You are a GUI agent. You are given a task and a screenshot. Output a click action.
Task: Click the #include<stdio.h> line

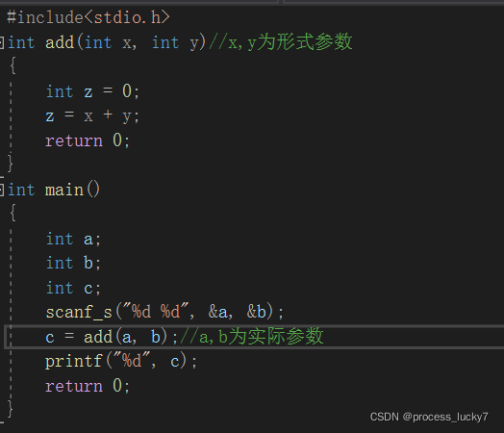pos(88,17)
